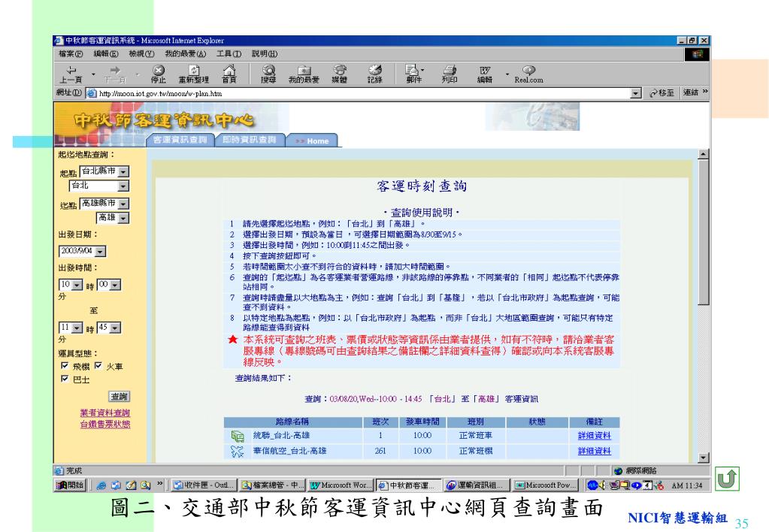Expand the 起點 台北縣市 dropdown
This screenshot has width=769, height=532.
click(x=123, y=171)
